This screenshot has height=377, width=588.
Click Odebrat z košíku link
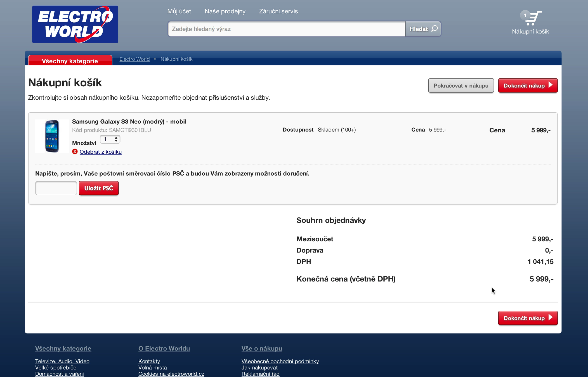(x=101, y=152)
